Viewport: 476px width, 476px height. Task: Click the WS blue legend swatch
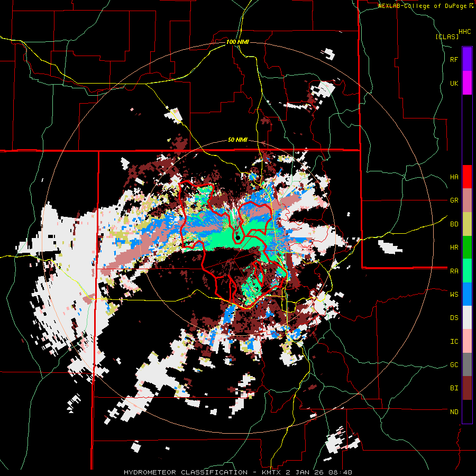(467, 294)
